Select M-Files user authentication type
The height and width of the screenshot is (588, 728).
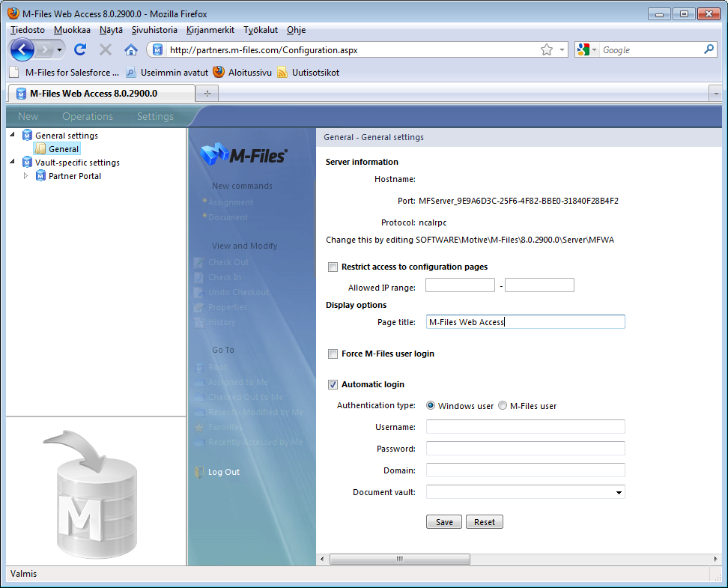(503, 405)
